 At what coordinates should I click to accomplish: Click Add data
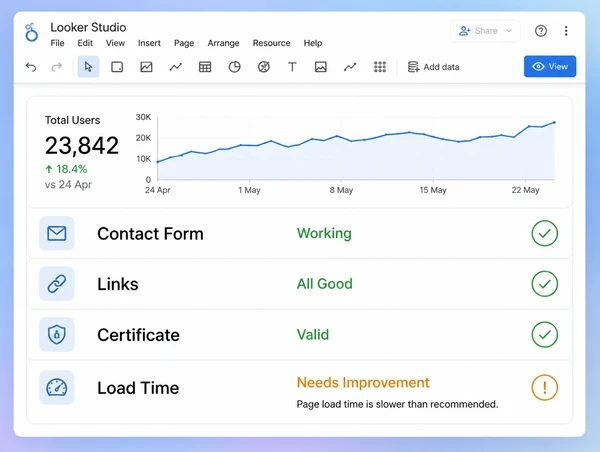click(433, 67)
